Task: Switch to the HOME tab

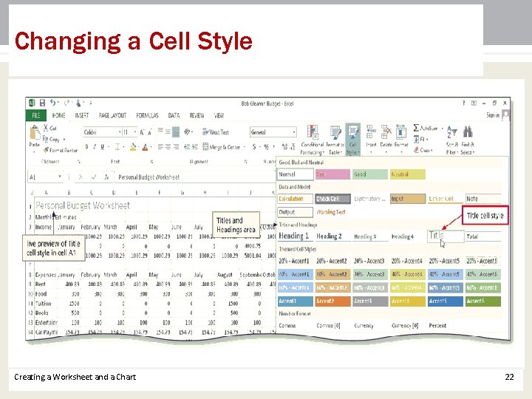Action: (58, 115)
